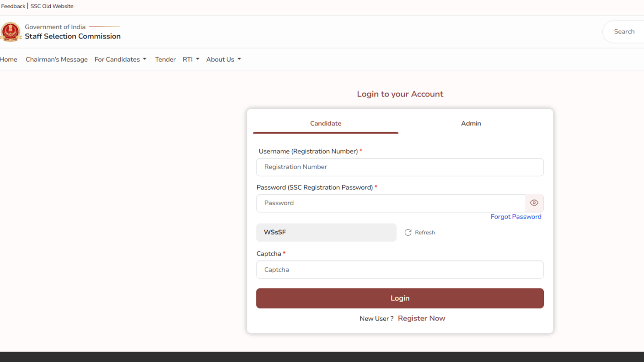Select the captcha image showing WSsSF
The width and height of the screenshot is (644, 362).
[x=326, y=232]
